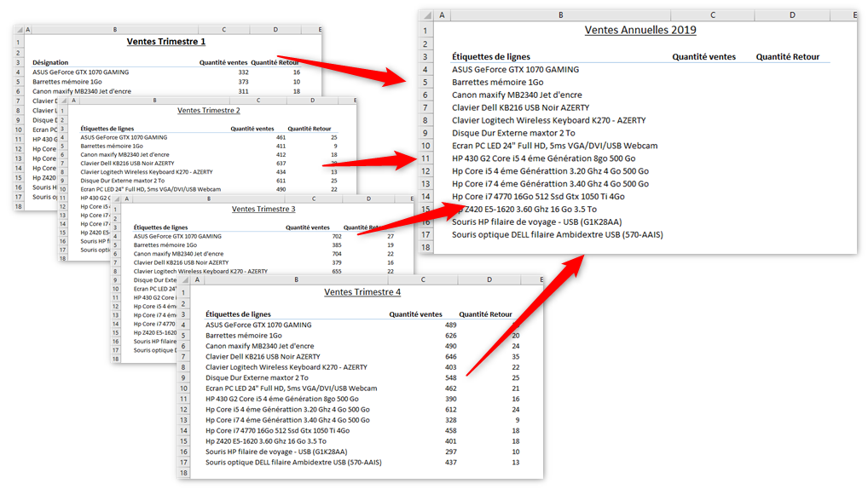Select value 437 in Trimestre 4 sheet

(450, 463)
